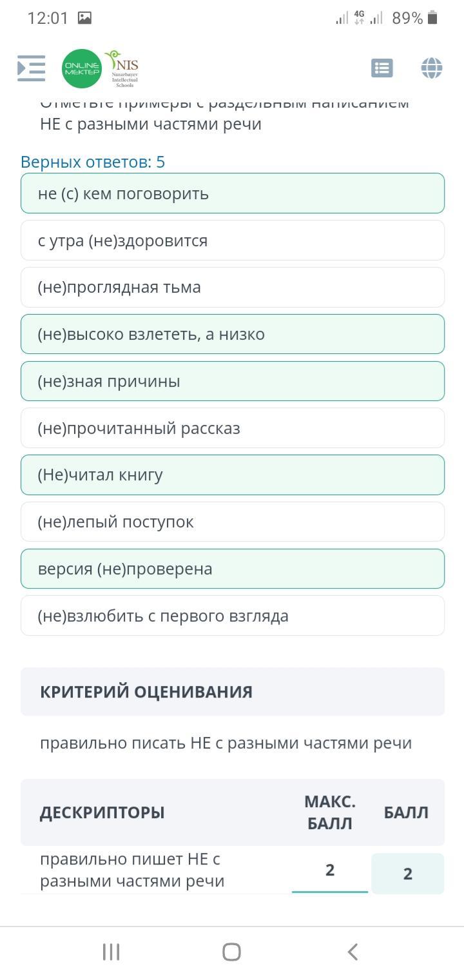Select answer '(не)прочитанный рассказ'
This screenshot has width=464, height=980.
(232, 428)
